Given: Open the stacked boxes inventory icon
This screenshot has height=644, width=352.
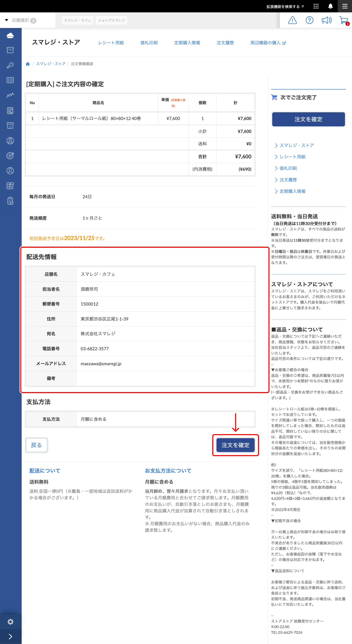Looking at the screenshot, I should click(10, 186).
